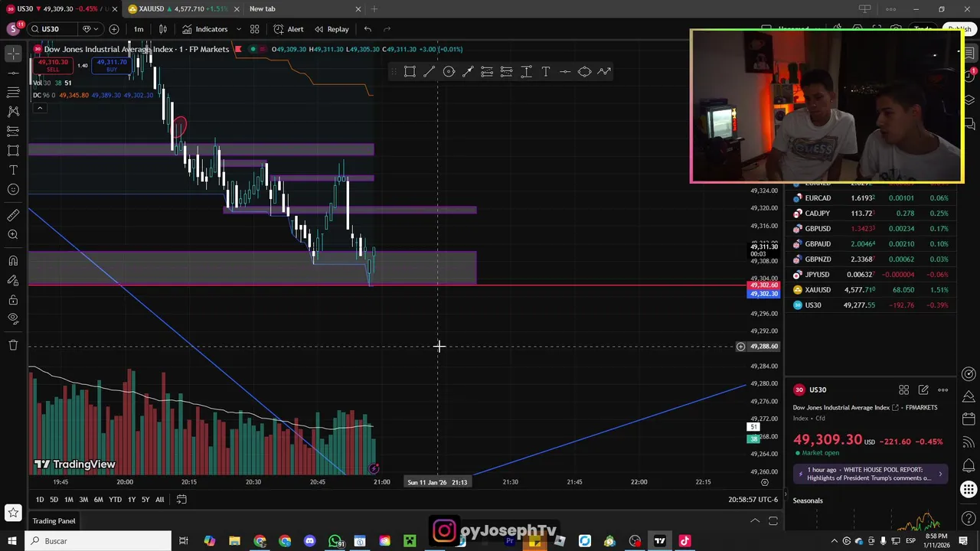Open layout grid icon in US30 details panel
This screenshot has width=980, height=551.
coord(903,390)
